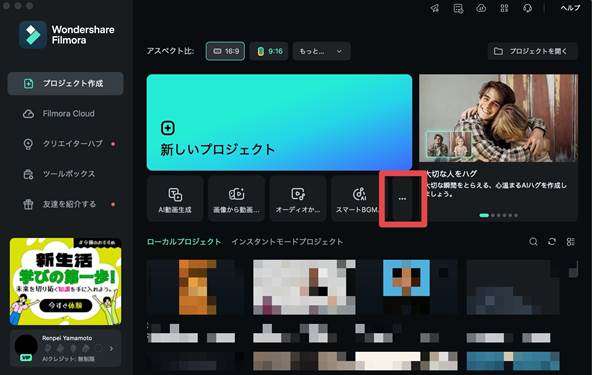Viewport: 592px width, 375px height.
Task: Click the 画像から動画 tool
Action: [x=236, y=199]
